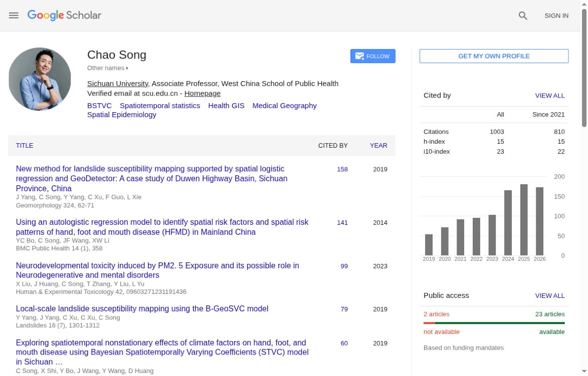Click the Citations metric label

pyautogui.click(x=436, y=132)
